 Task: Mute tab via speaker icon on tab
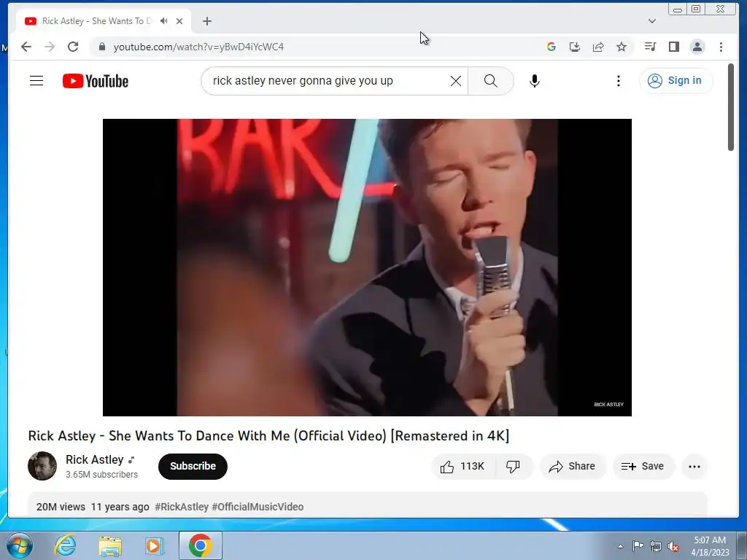pos(164,21)
